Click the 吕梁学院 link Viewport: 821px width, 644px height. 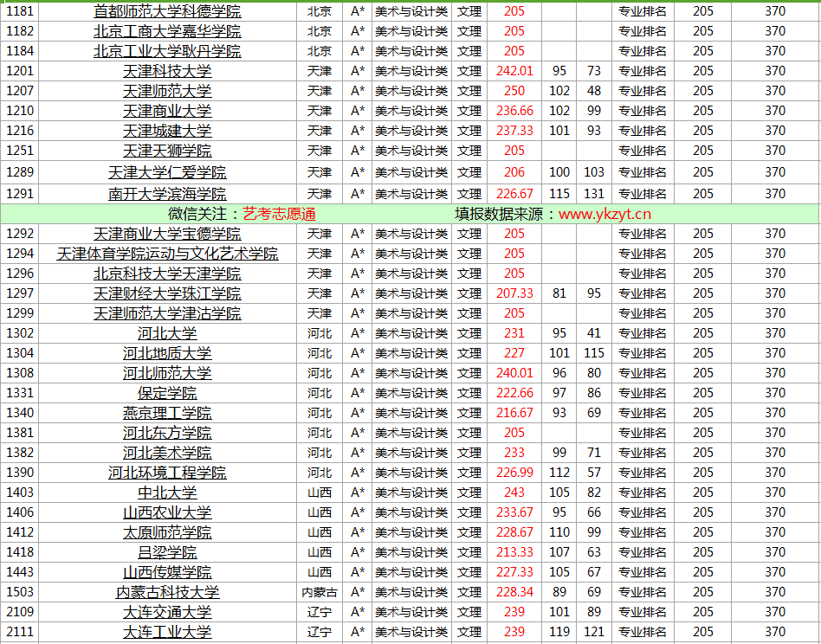click(x=167, y=552)
